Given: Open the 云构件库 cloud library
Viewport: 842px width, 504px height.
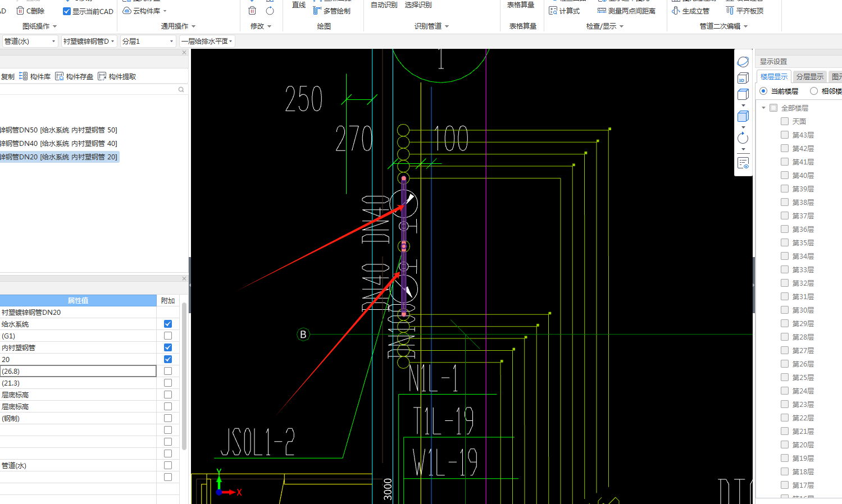Looking at the screenshot, I should 144,11.
